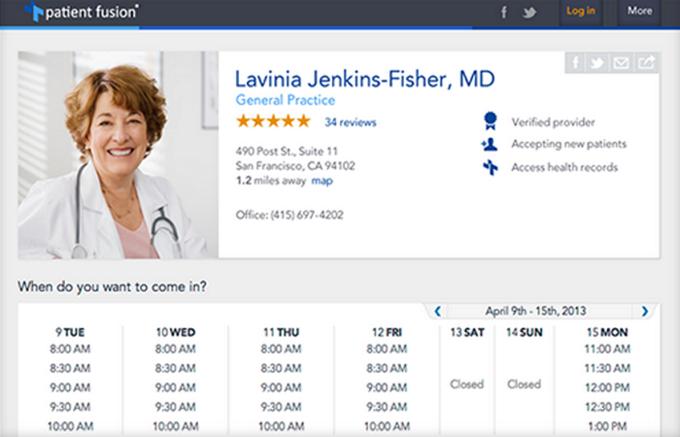
Task: Click the Access health records icon
Action: 490,167
